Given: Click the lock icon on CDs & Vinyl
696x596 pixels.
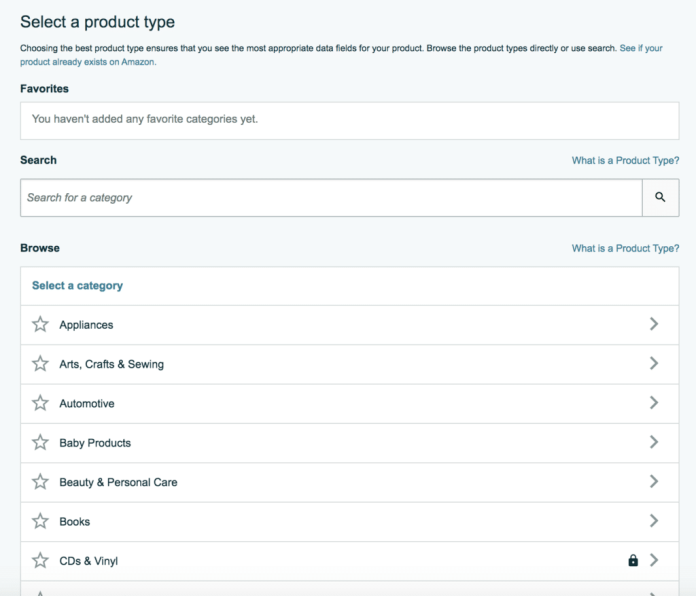Looking at the screenshot, I should click(632, 561).
